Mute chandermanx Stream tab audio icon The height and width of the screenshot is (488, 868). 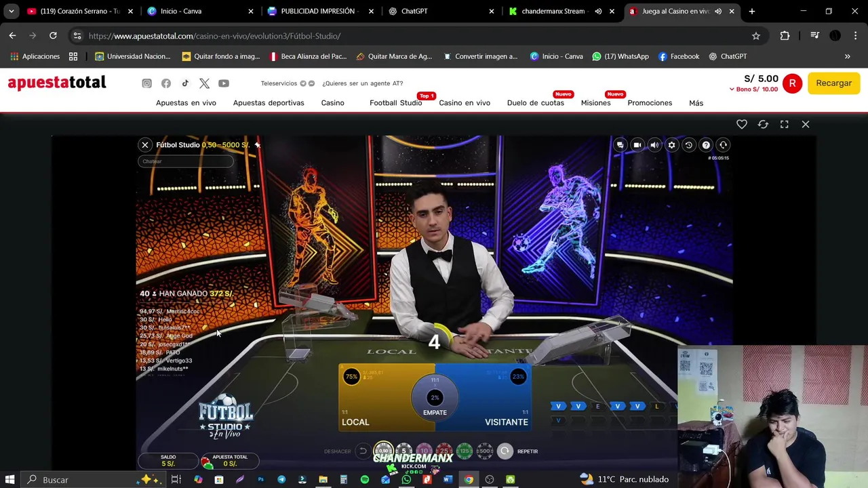click(598, 12)
